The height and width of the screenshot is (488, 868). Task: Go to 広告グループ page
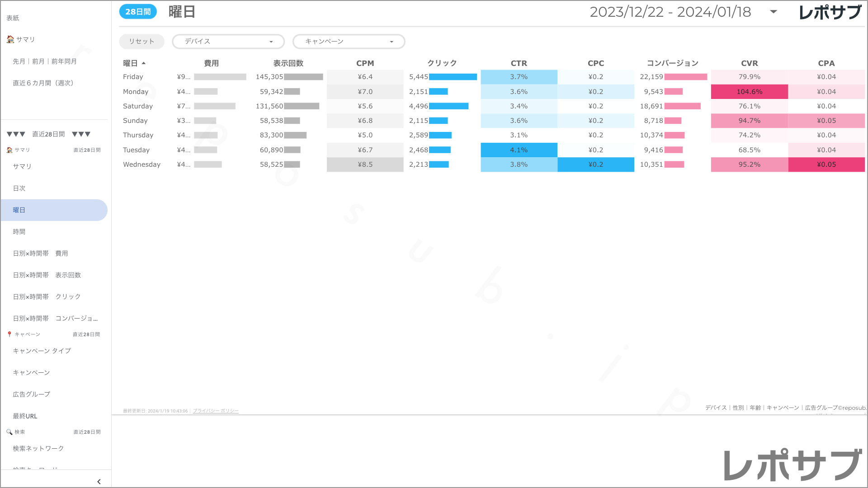tap(32, 394)
